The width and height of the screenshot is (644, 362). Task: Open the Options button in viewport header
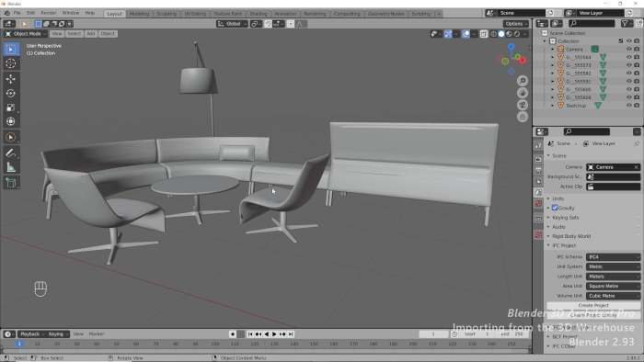[x=516, y=24]
